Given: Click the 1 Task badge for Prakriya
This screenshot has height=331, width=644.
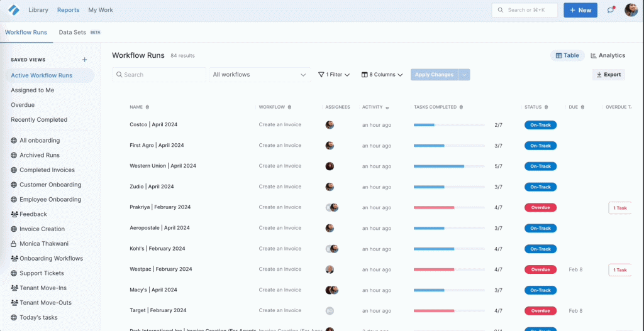Looking at the screenshot, I should (x=619, y=208).
